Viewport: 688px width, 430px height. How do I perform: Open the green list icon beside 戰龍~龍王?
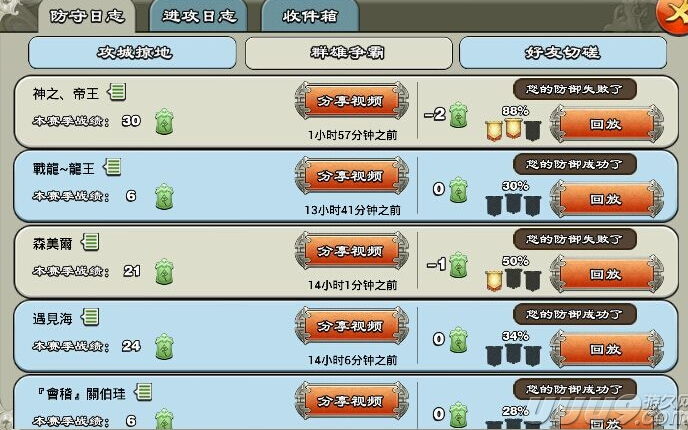[112, 167]
